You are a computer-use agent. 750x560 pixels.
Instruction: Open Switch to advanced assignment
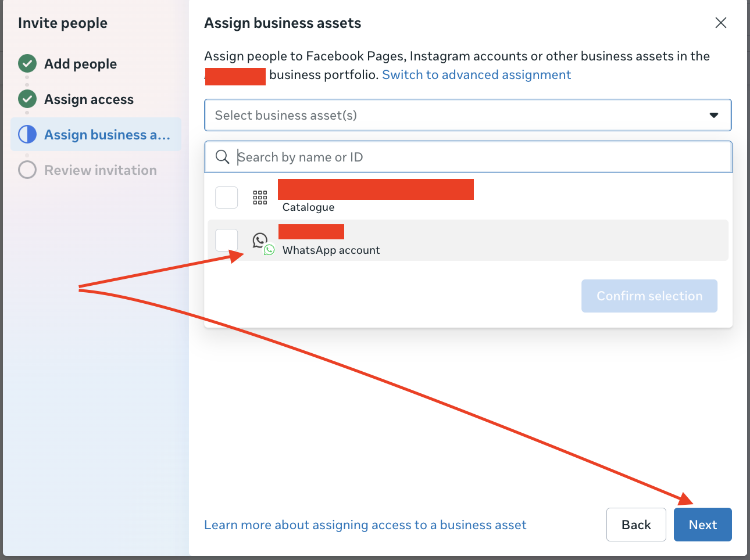click(476, 74)
